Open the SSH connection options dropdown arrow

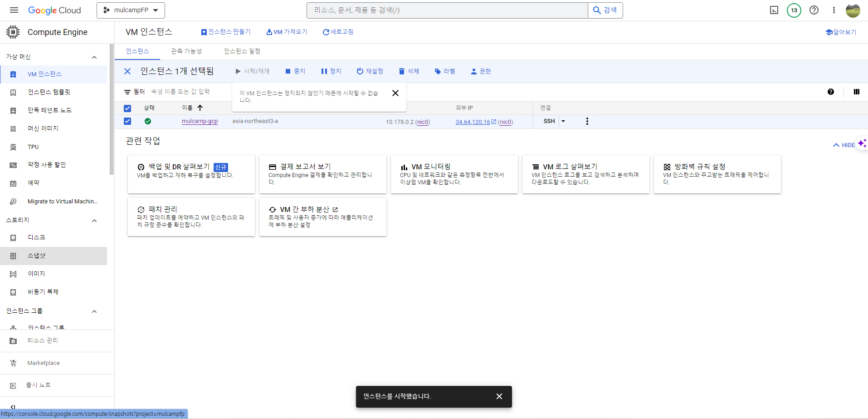pyautogui.click(x=563, y=121)
